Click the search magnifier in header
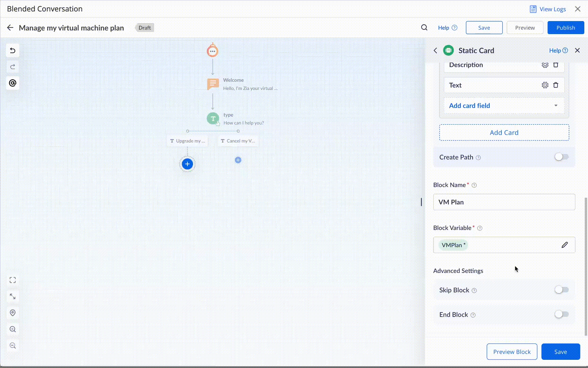Viewport: 588px width, 368px height. tap(424, 28)
